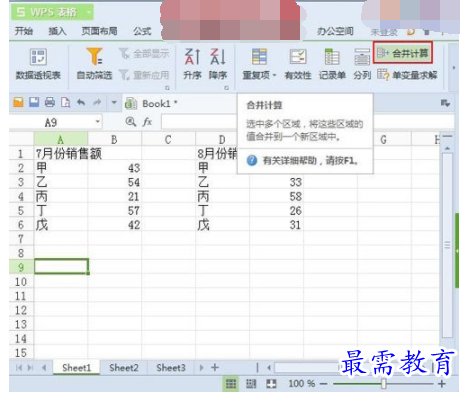Open the 记录单 record form
This screenshot has width=463, height=394.
coord(332,65)
